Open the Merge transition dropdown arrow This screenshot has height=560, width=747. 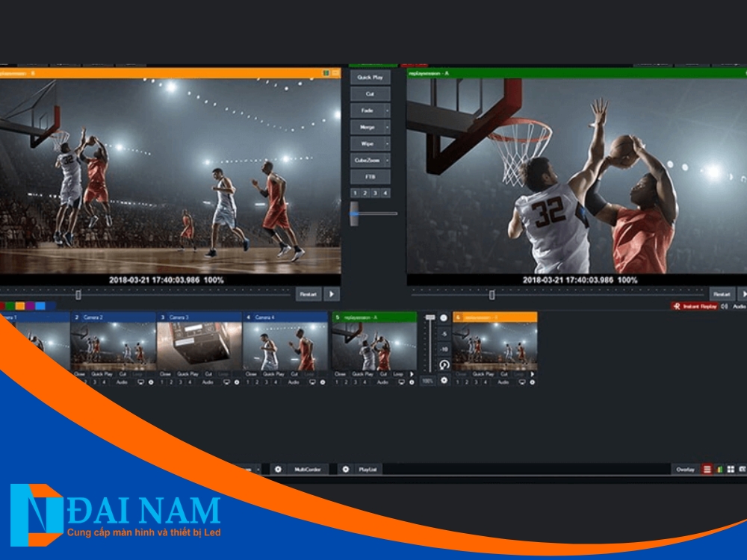pyautogui.click(x=387, y=127)
